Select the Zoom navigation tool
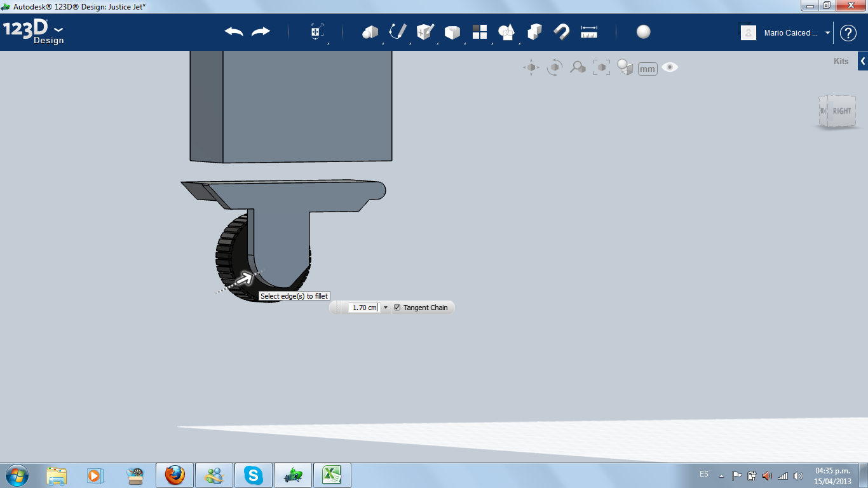 (578, 67)
